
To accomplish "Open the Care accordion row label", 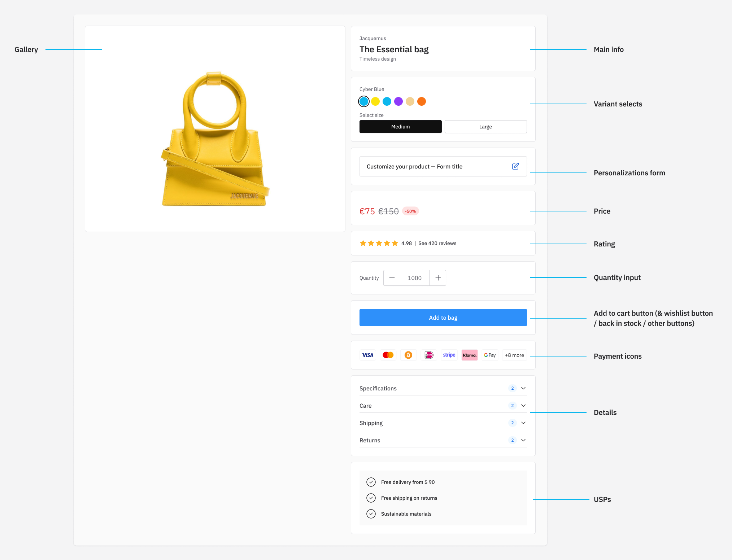I will [x=365, y=406].
